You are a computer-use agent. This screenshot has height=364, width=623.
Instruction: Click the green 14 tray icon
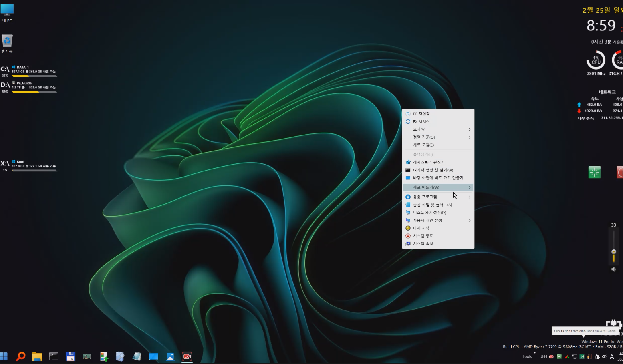click(x=582, y=356)
